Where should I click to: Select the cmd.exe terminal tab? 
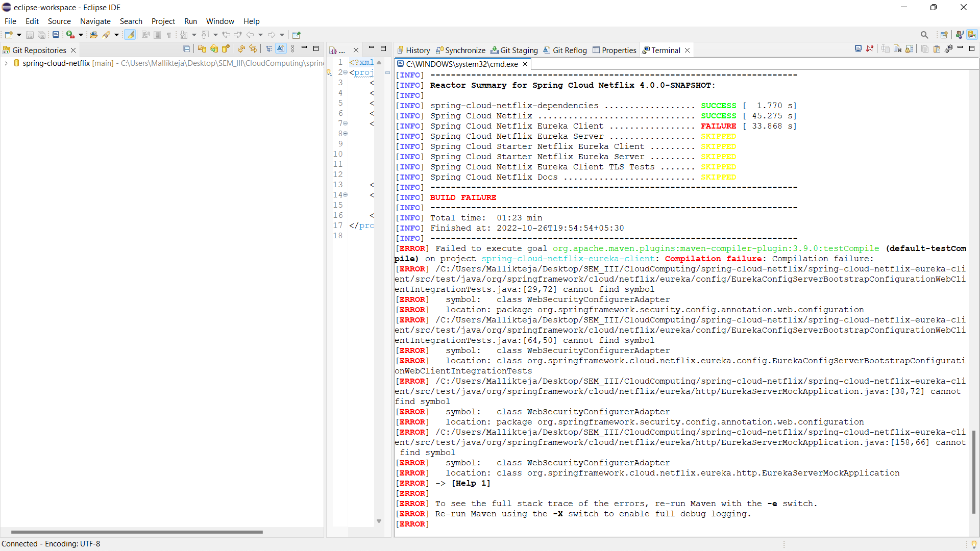click(461, 64)
